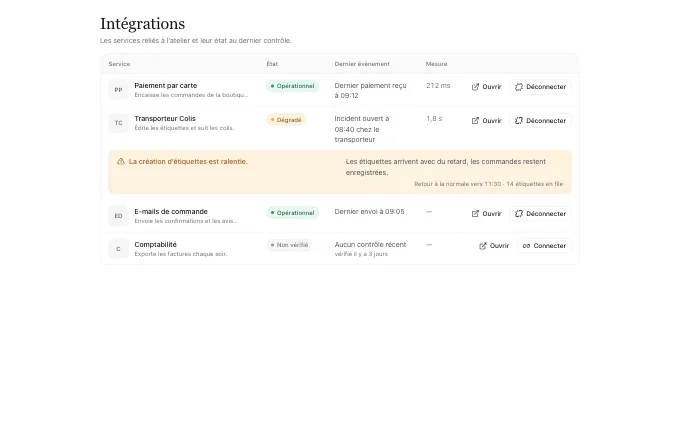Click the PP avatar for Paiement par carte
680x425 pixels.
(x=118, y=90)
